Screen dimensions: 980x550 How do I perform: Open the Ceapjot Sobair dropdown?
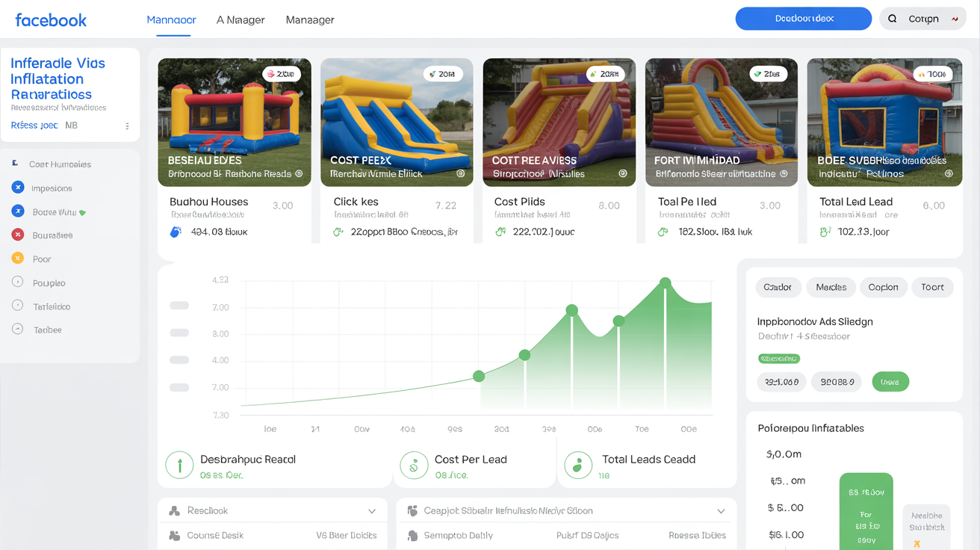click(722, 510)
